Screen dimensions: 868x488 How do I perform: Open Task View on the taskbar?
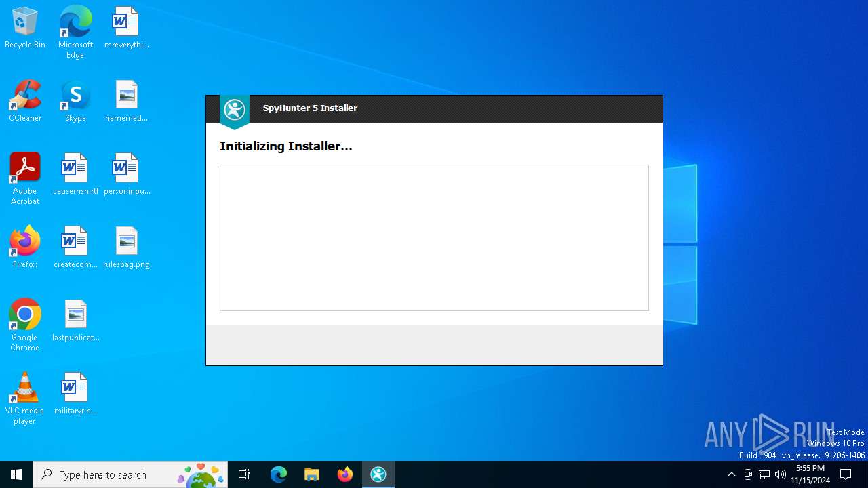click(x=244, y=474)
